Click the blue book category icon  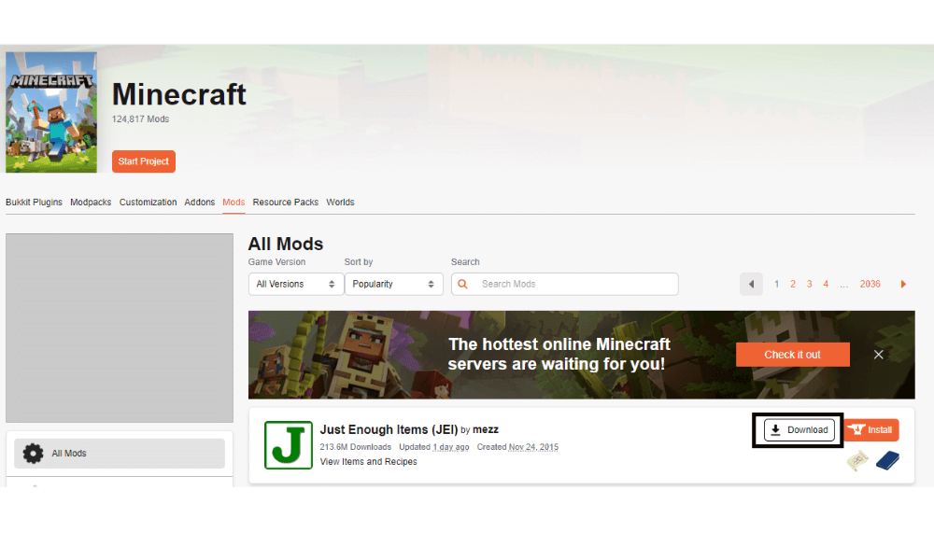[887, 460]
